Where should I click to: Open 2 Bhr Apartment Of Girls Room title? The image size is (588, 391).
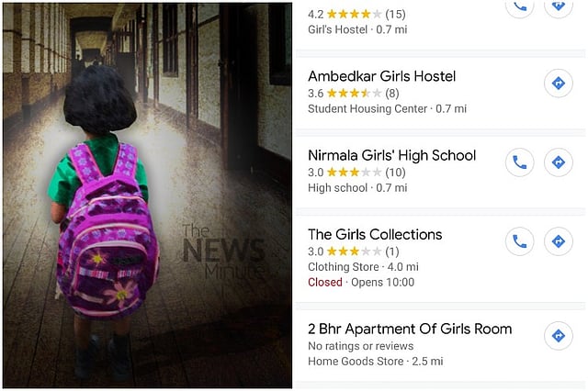point(410,329)
